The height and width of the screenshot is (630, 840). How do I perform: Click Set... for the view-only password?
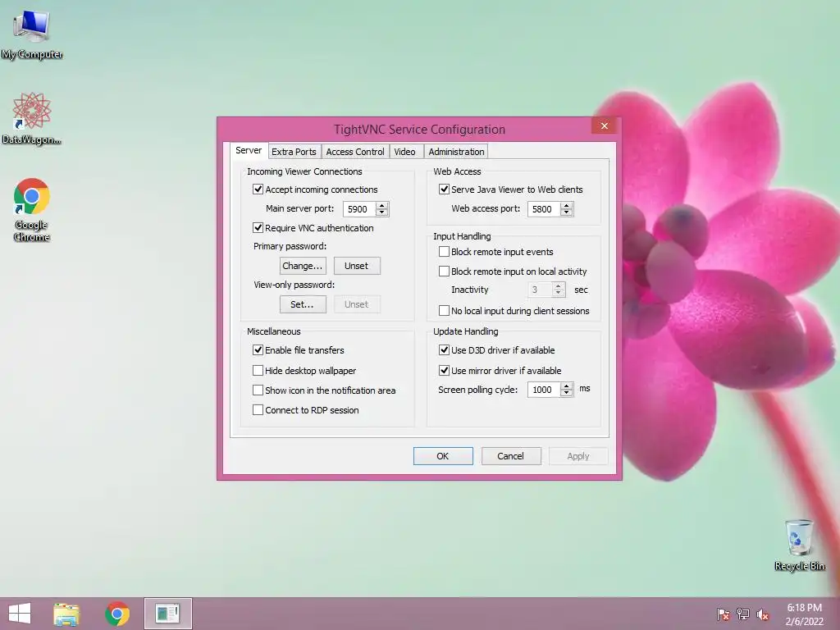(303, 304)
